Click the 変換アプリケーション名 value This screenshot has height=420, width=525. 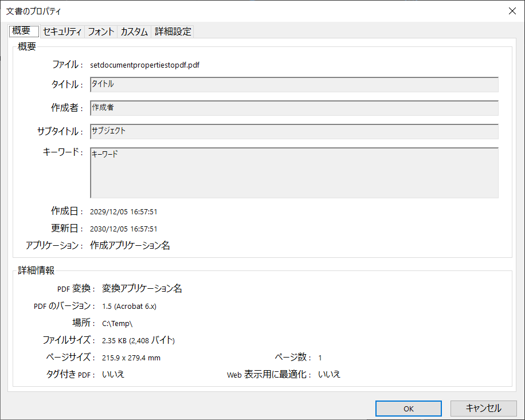point(142,288)
